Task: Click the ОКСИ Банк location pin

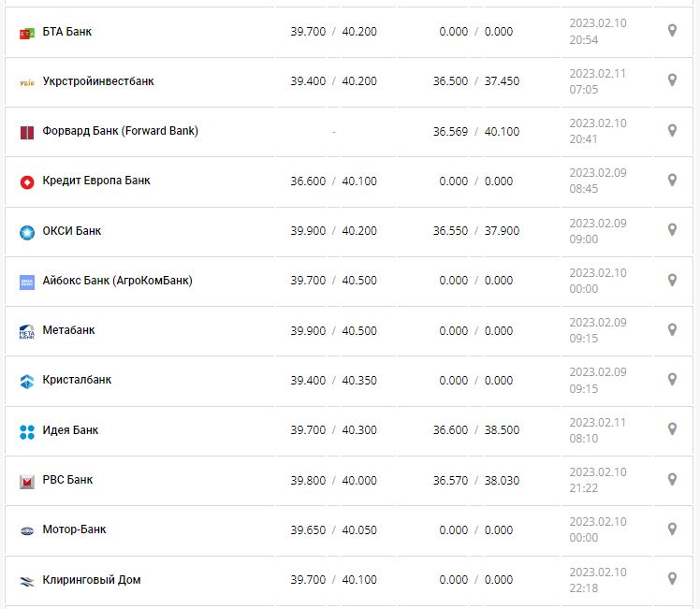Action: coord(671,230)
